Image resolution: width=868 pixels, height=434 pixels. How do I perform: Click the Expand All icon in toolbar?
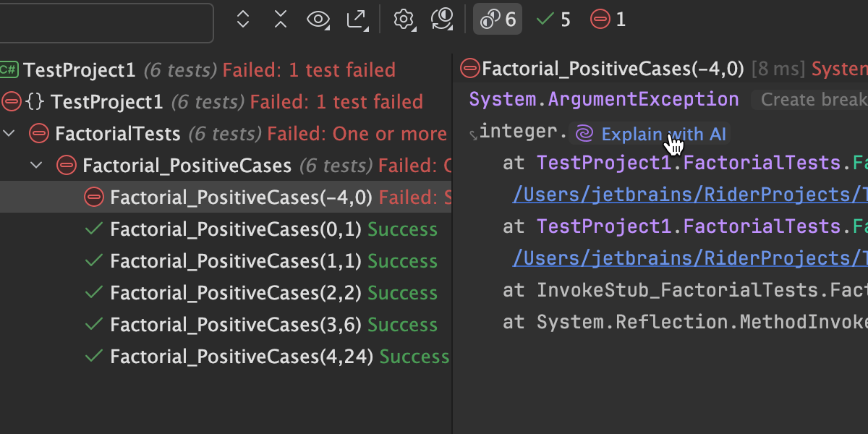click(243, 20)
